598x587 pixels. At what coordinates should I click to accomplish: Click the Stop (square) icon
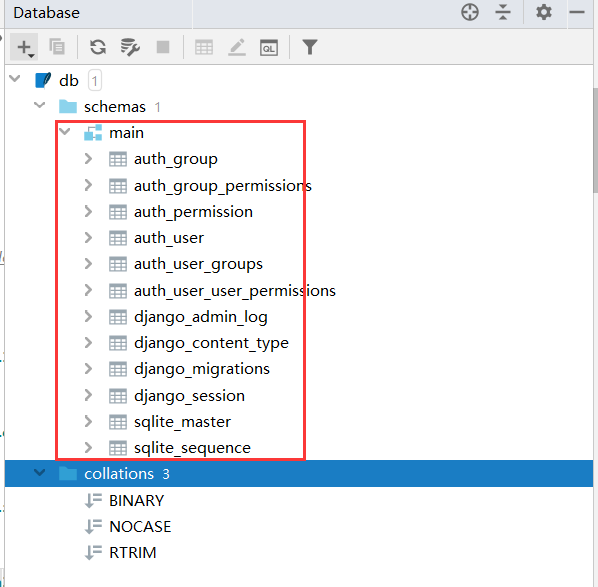pyautogui.click(x=163, y=47)
